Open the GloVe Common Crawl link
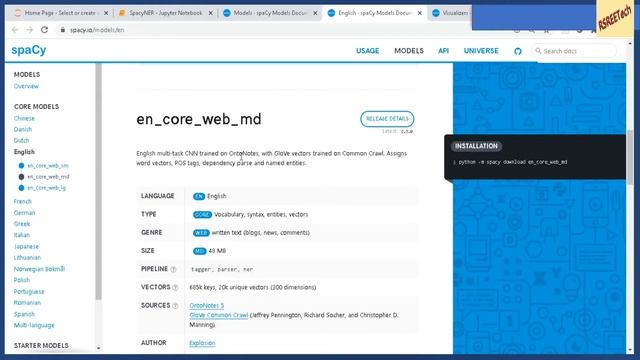The image size is (640, 360). (218, 315)
